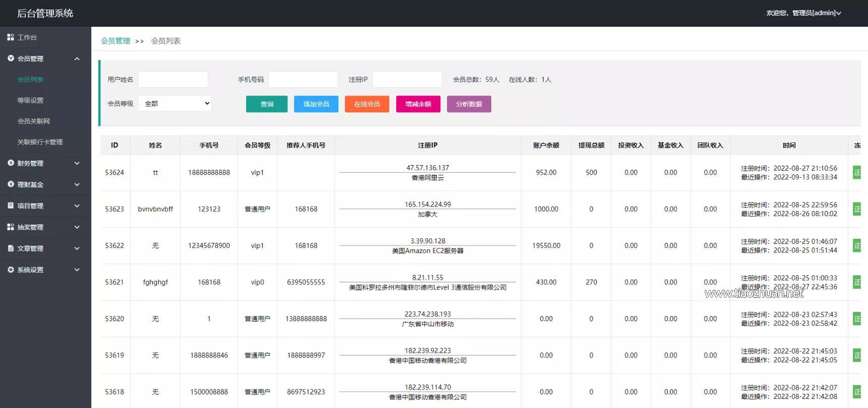Click the 用户姓名 input field
The image size is (868, 408).
pos(173,80)
